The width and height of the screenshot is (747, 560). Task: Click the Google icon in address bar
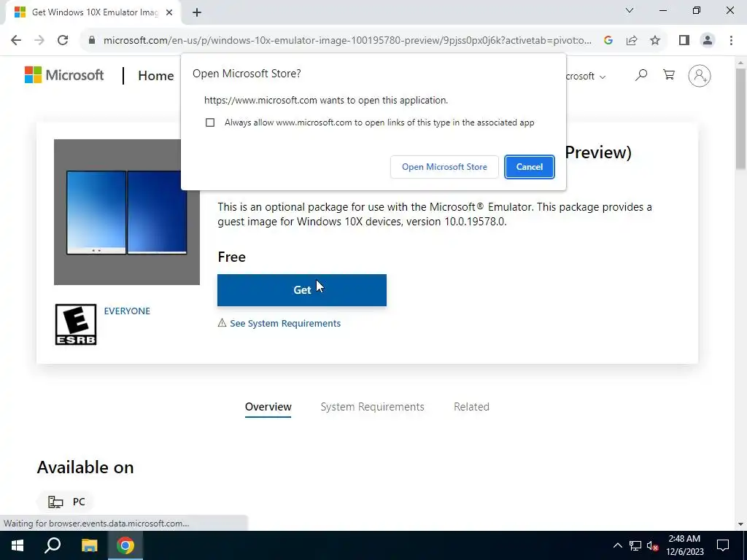pos(608,41)
